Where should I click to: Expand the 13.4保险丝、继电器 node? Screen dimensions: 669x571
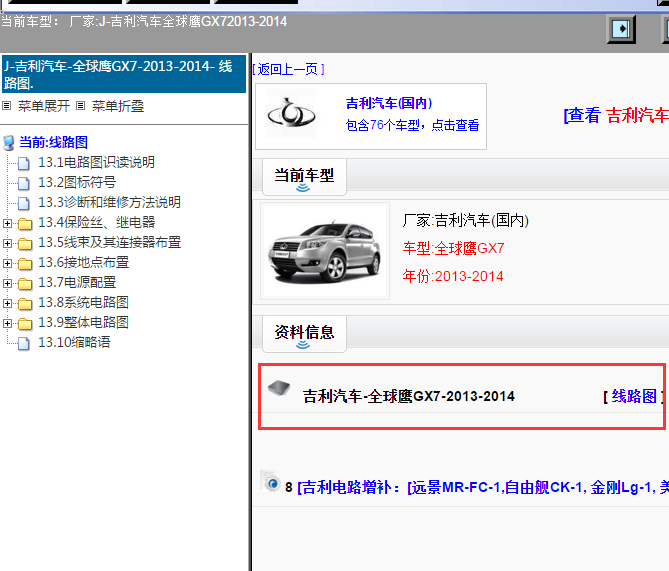[x=7, y=223]
